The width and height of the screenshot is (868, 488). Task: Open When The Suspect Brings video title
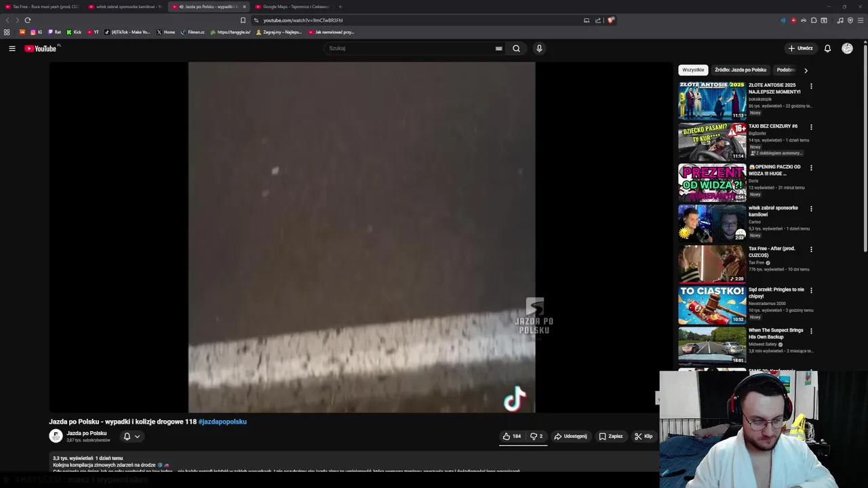[x=776, y=333]
